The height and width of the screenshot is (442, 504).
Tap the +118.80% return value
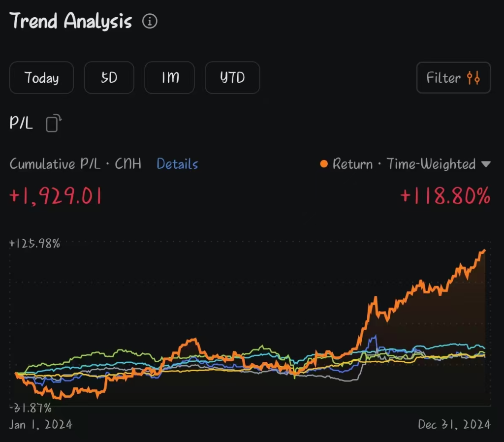point(445,196)
